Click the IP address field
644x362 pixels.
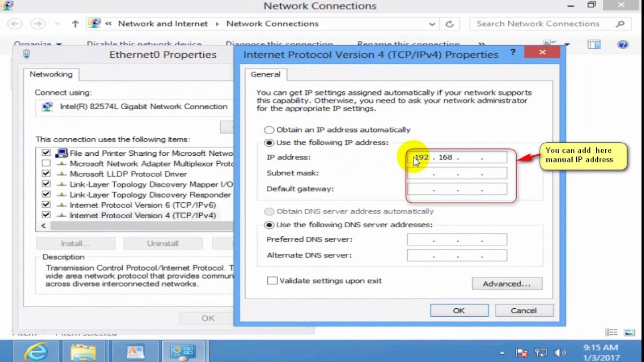point(457,157)
